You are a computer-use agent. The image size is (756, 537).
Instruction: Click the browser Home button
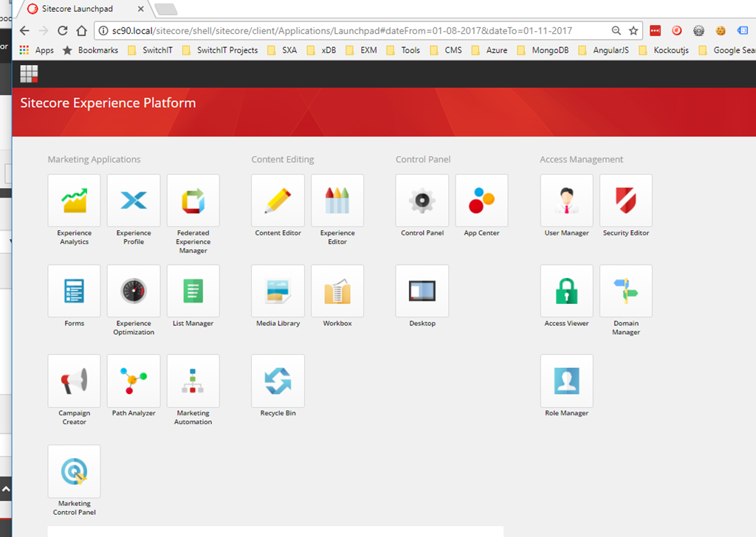pos(81,31)
